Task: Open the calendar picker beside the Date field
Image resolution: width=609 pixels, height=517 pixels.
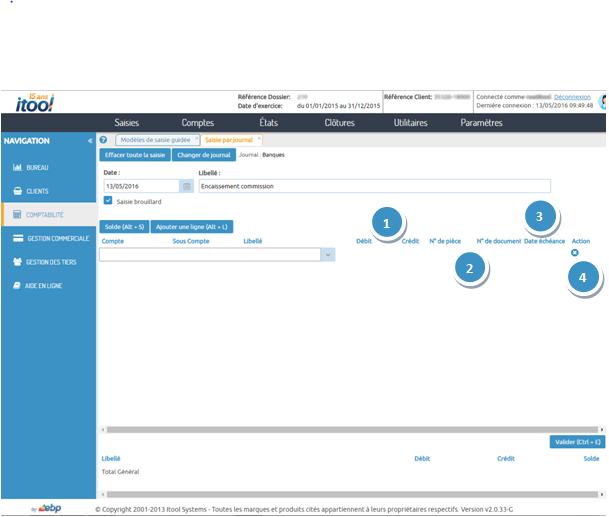Action: pos(186,186)
